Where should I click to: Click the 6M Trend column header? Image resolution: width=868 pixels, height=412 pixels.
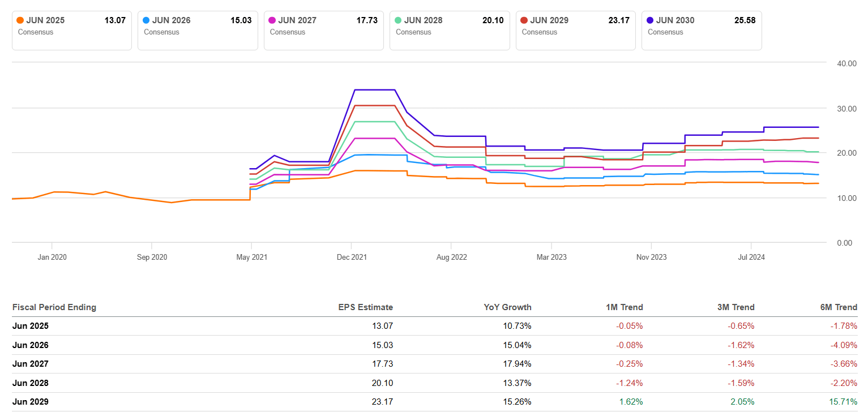click(839, 307)
